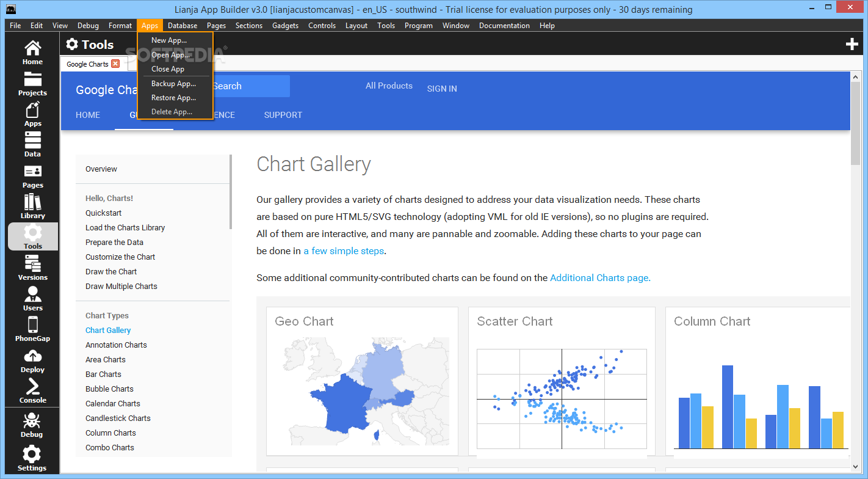Open the Column Chart thumbnail
Viewport: 868px width, 479px height.
[758, 381]
